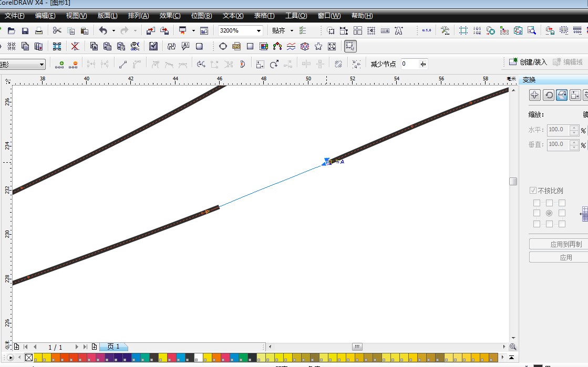The height and width of the screenshot is (367, 588).
Task: Click the JPG export icon
Action: coord(236,47)
